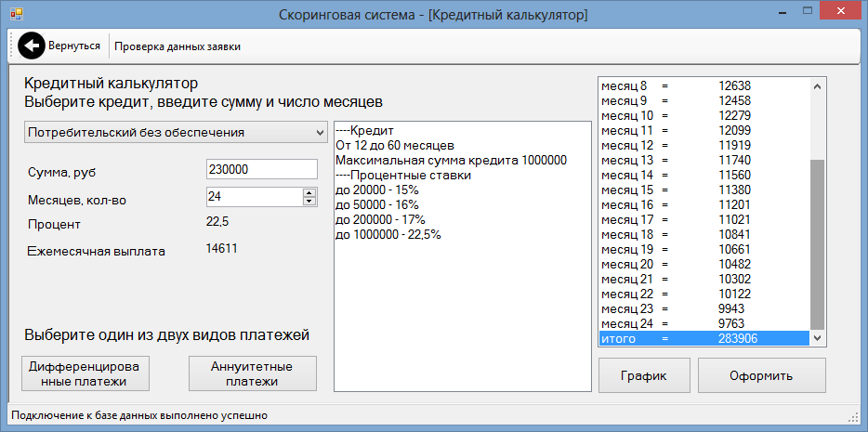Increase months with the up spinner arrow
Image resolution: width=868 pixels, height=432 pixels.
[x=309, y=192]
